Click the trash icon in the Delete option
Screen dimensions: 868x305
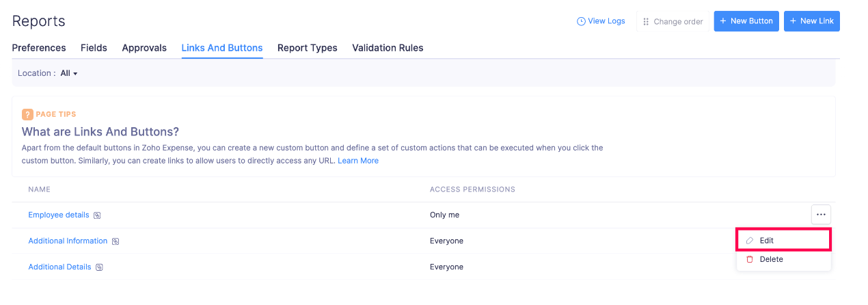point(750,259)
